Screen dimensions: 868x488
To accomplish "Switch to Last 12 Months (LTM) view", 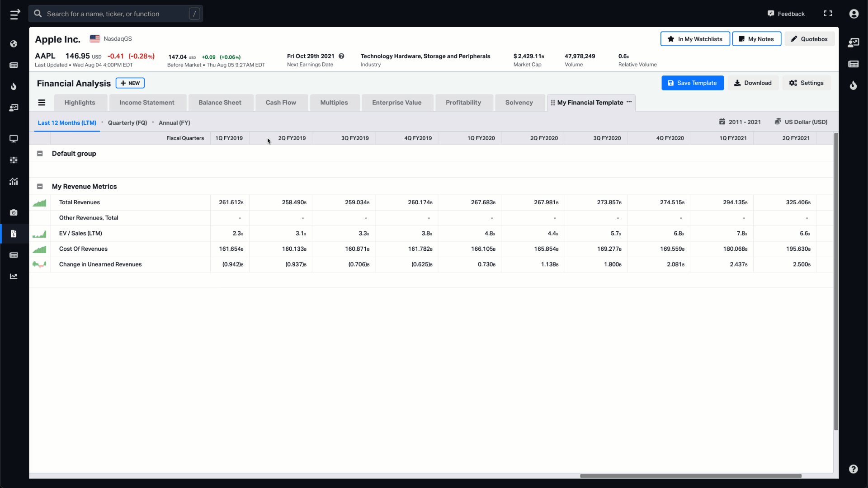I will [67, 123].
